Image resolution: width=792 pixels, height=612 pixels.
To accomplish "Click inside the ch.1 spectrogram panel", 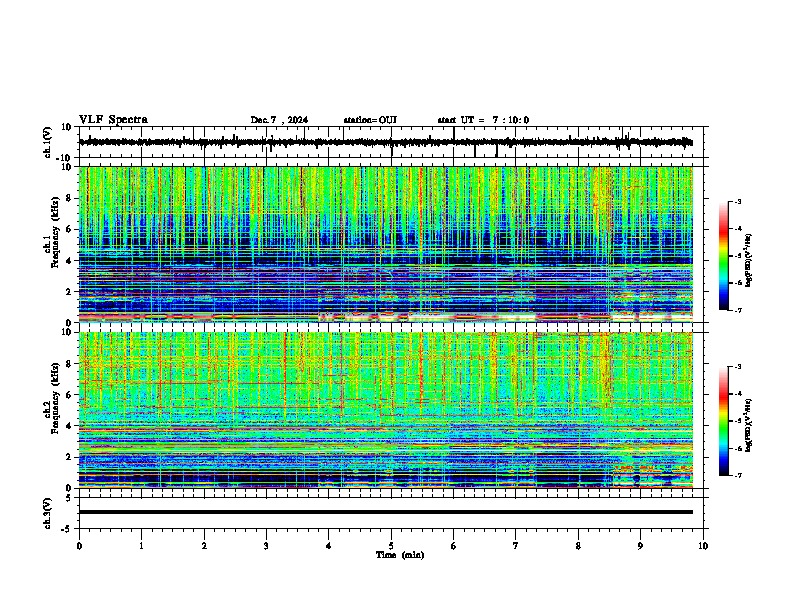I will 386,244.
